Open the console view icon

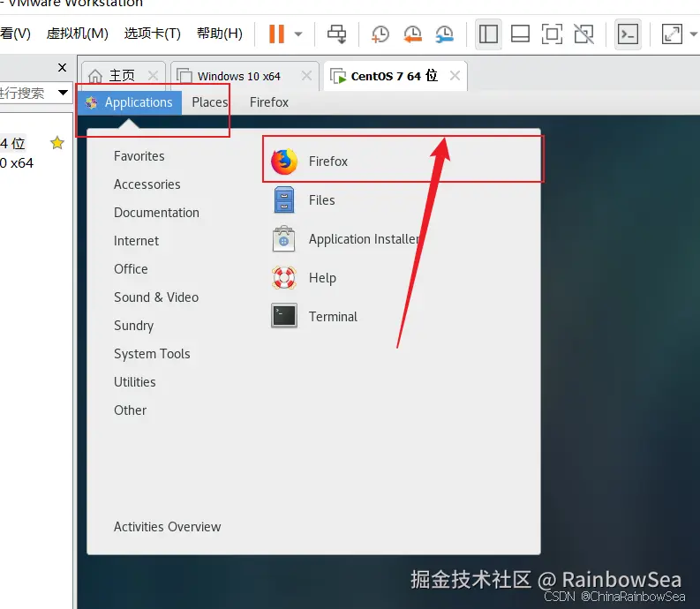628,34
